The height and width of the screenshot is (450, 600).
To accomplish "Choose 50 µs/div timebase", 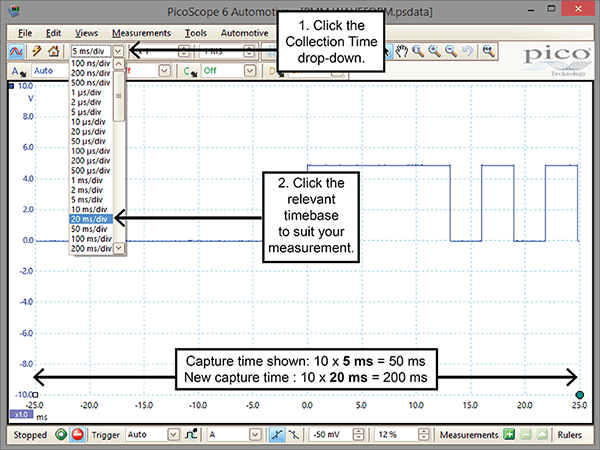I will point(91,141).
